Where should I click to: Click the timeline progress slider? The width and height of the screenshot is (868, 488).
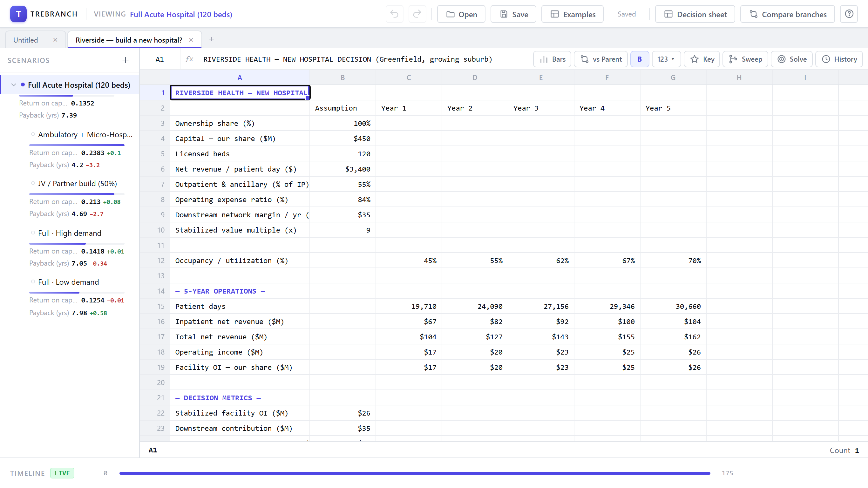414,473
